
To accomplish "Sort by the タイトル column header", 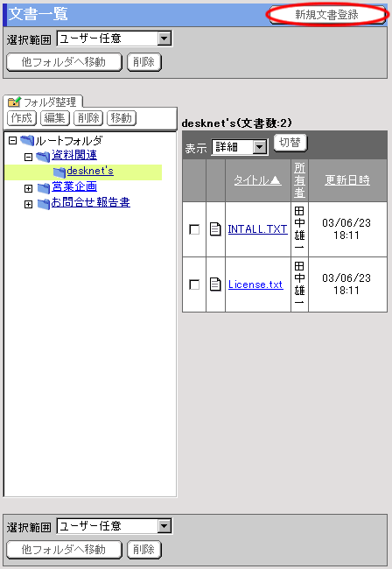I will coord(257,180).
